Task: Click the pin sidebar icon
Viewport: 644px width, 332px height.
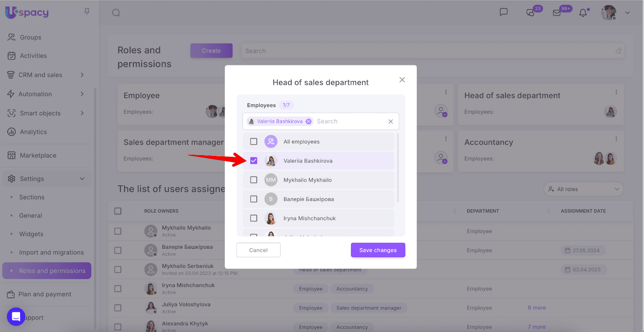Action: point(87,12)
